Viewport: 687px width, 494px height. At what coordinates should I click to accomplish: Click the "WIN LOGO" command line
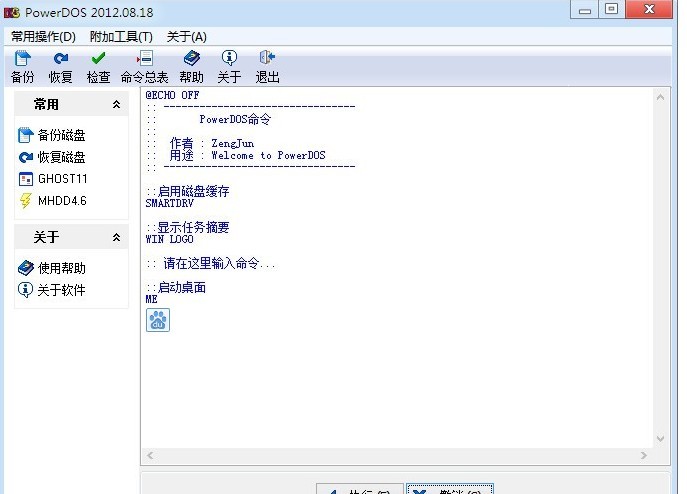169,239
